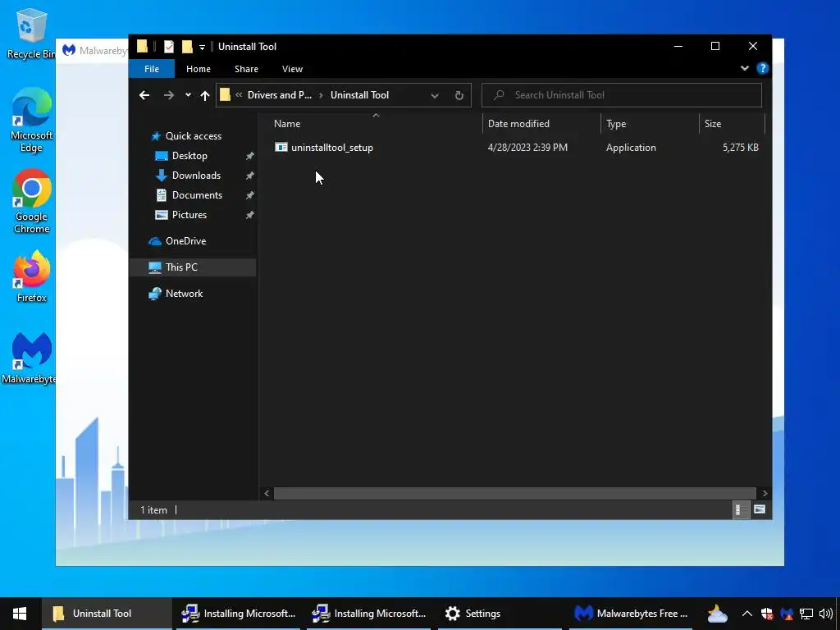The height and width of the screenshot is (630, 840).
Task: Click Uninstall Tool breadcrumb segment
Action: 359,95
